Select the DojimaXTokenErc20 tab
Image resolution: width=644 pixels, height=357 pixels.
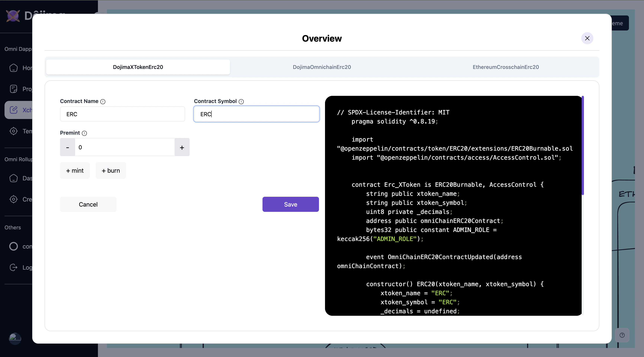point(138,67)
